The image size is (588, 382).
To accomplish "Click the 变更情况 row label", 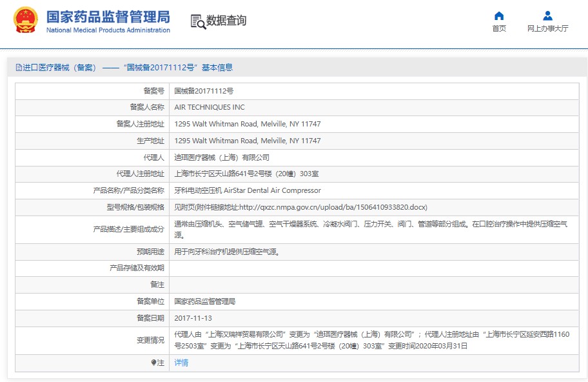I will 150,340.
